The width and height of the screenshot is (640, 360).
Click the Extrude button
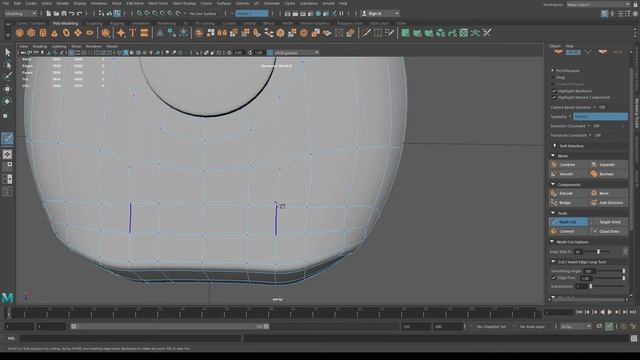point(568,193)
